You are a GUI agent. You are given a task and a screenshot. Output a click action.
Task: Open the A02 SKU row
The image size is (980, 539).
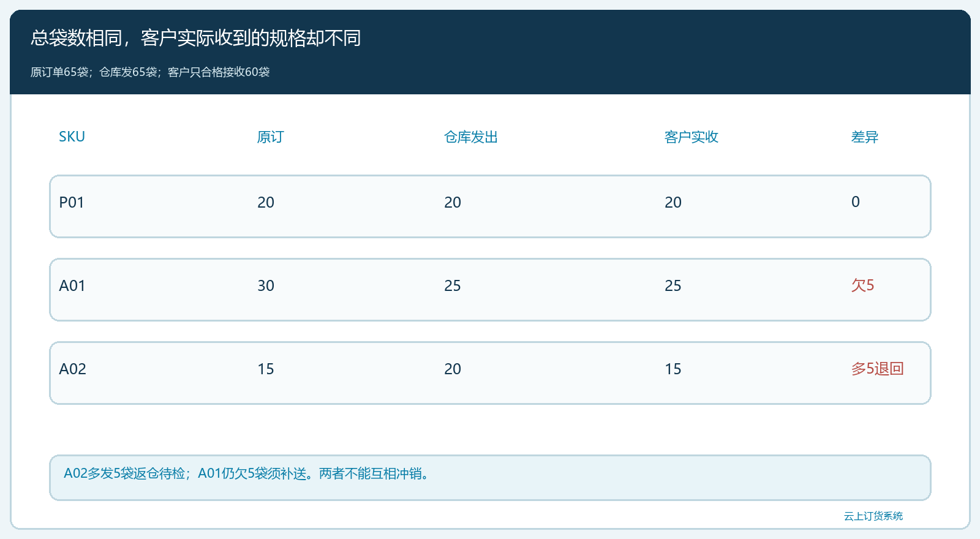tap(490, 373)
